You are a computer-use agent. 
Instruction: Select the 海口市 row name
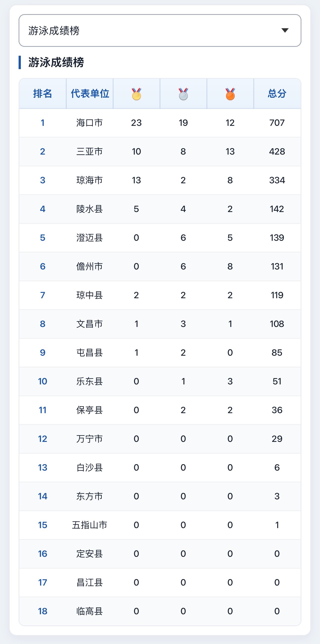(89, 123)
